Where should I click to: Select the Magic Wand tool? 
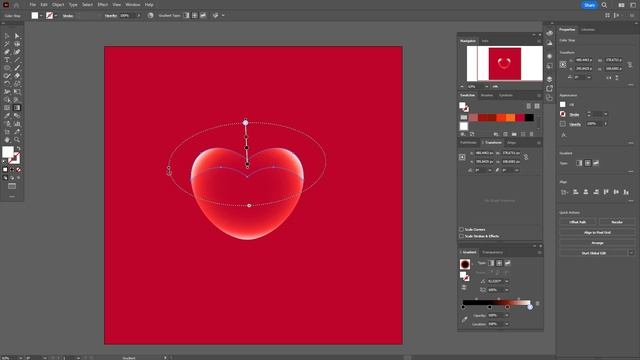tap(7, 44)
